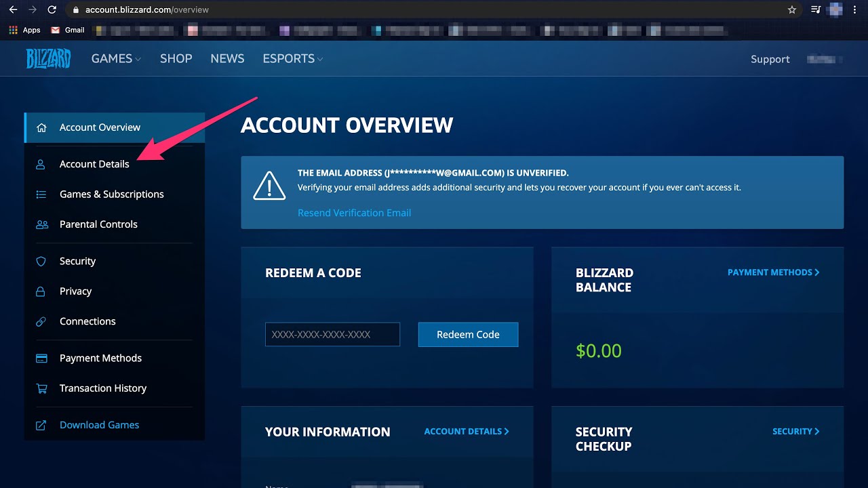Click the Redeem Code button
The width and height of the screenshot is (868, 488).
pyautogui.click(x=469, y=335)
